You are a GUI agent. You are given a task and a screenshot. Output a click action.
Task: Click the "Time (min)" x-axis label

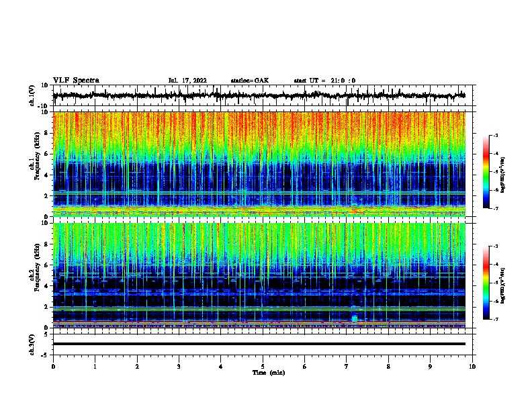(x=269, y=373)
